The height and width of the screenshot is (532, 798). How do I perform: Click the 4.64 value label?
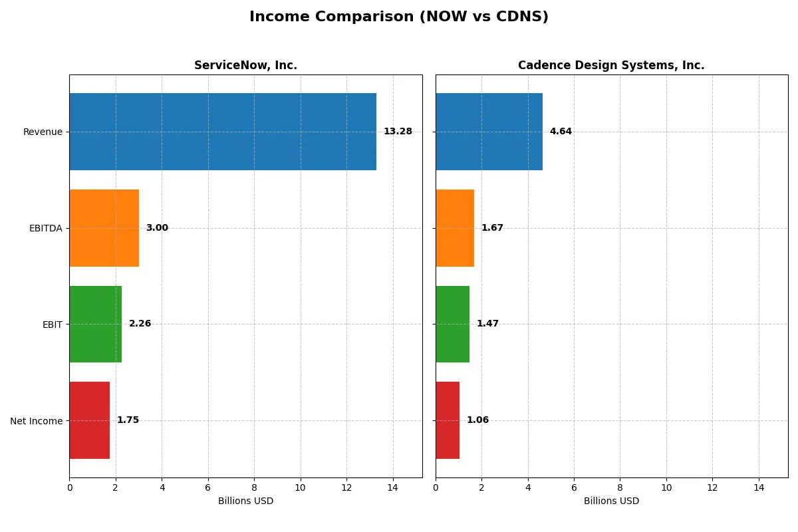click(x=561, y=131)
